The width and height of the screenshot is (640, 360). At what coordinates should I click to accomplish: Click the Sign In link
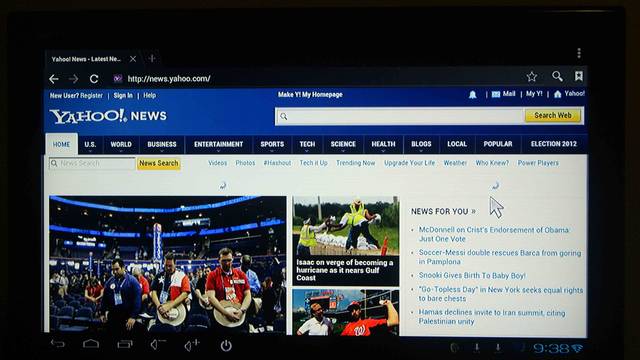point(123,96)
